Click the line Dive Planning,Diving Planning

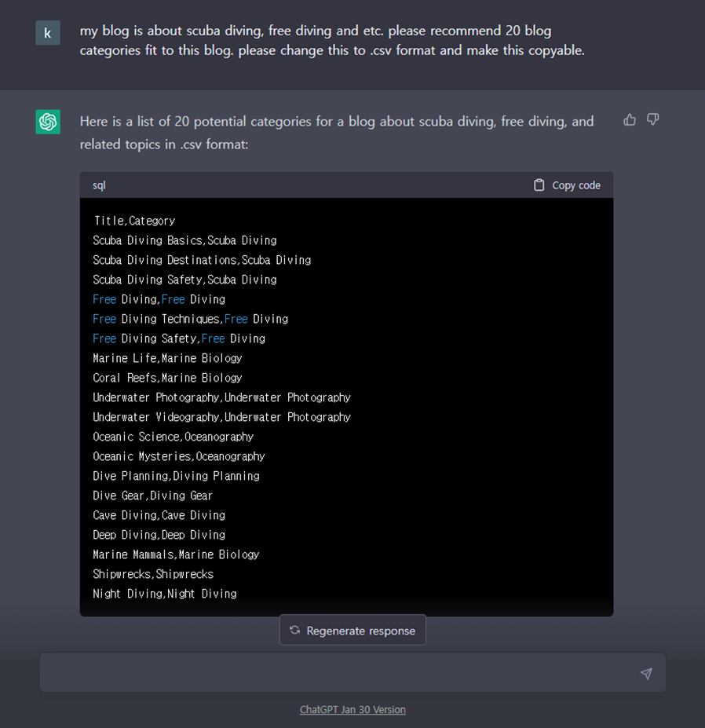pyautogui.click(x=177, y=476)
